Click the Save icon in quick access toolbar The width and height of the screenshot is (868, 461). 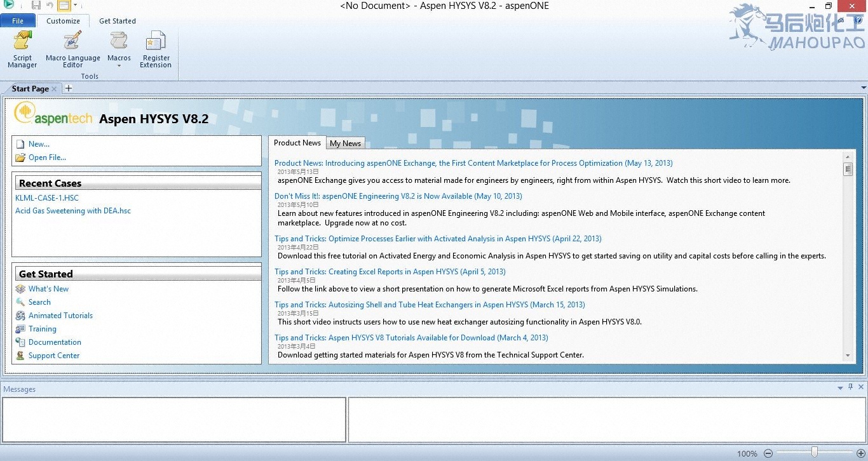coord(36,6)
